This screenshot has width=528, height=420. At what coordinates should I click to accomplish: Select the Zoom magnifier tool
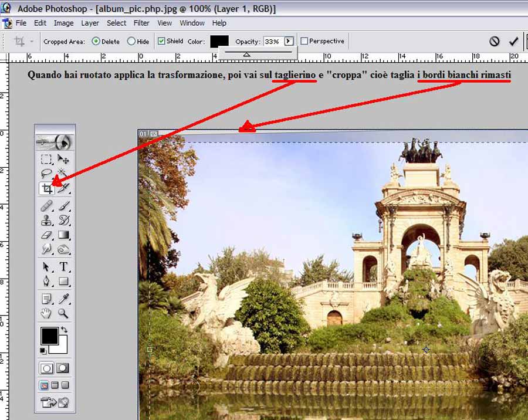63,314
